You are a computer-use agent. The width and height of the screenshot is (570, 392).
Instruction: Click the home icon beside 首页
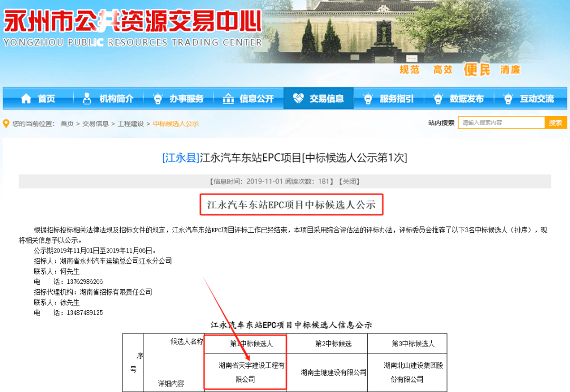pos(26,98)
